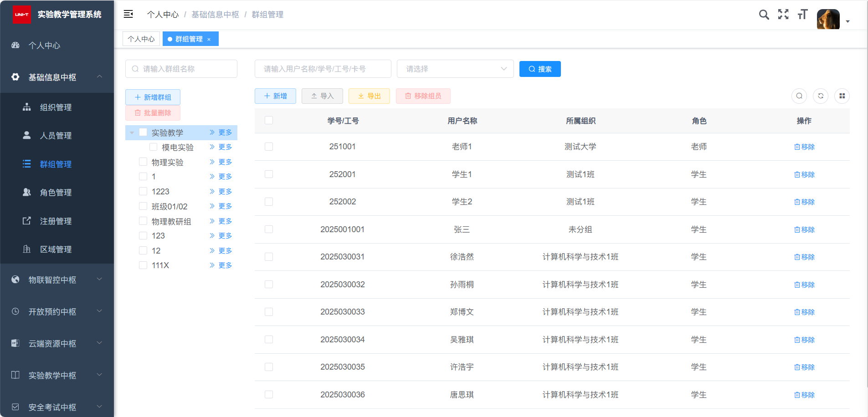
Task: Open 角色管理 in the sidebar
Action: (x=56, y=193)
